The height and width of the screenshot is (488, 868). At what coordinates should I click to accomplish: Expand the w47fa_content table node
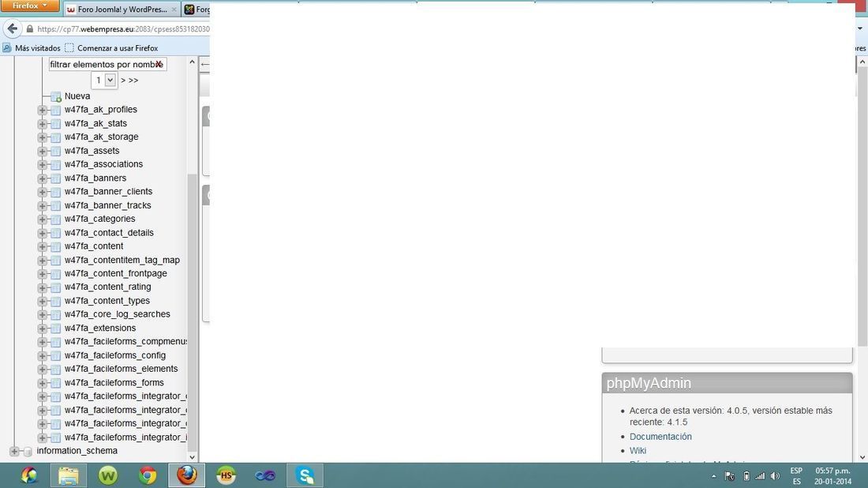42,246
